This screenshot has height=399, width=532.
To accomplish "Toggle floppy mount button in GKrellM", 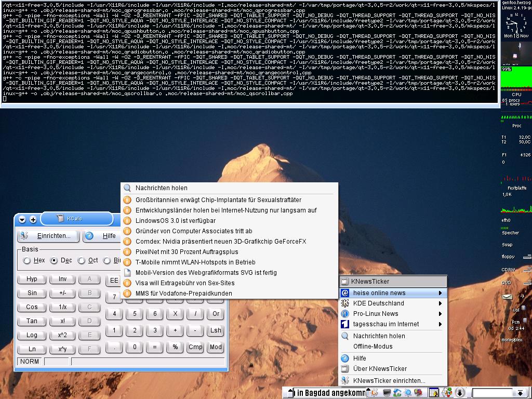I will click(x=527, y=257).
